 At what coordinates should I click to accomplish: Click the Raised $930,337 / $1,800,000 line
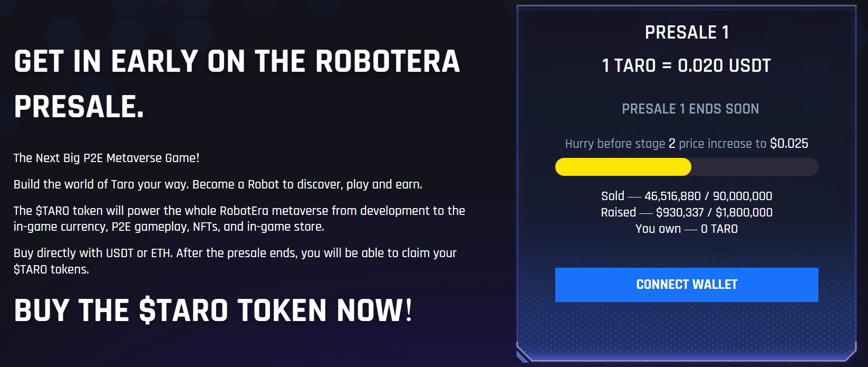687,212
